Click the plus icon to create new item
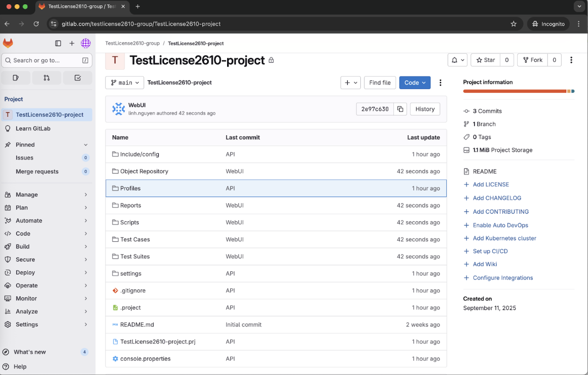 click(x=72, y=43)
